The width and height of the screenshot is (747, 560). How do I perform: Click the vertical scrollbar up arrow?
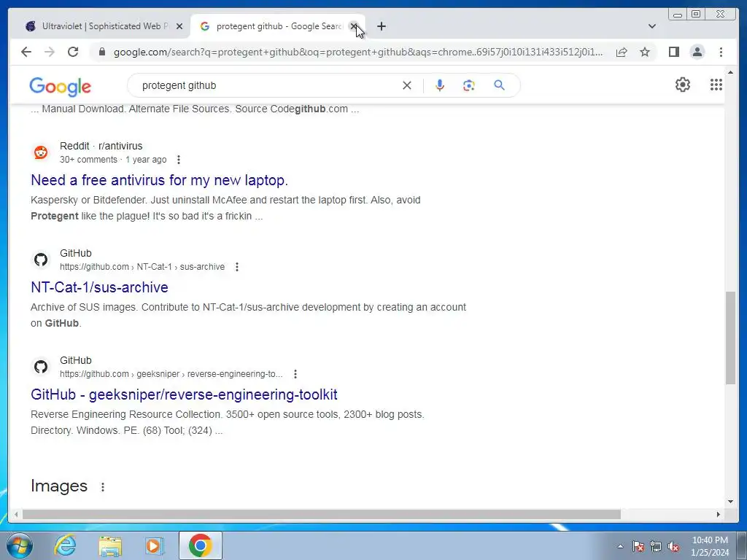point(730,72)
